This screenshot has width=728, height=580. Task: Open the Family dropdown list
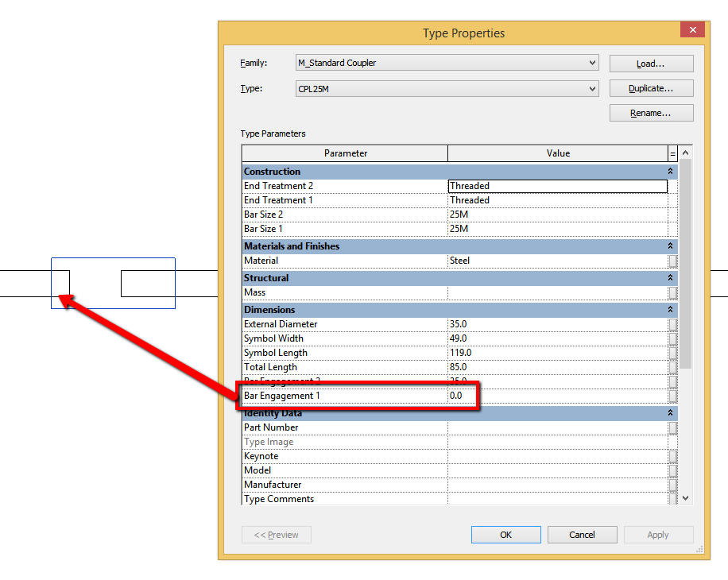593,62
